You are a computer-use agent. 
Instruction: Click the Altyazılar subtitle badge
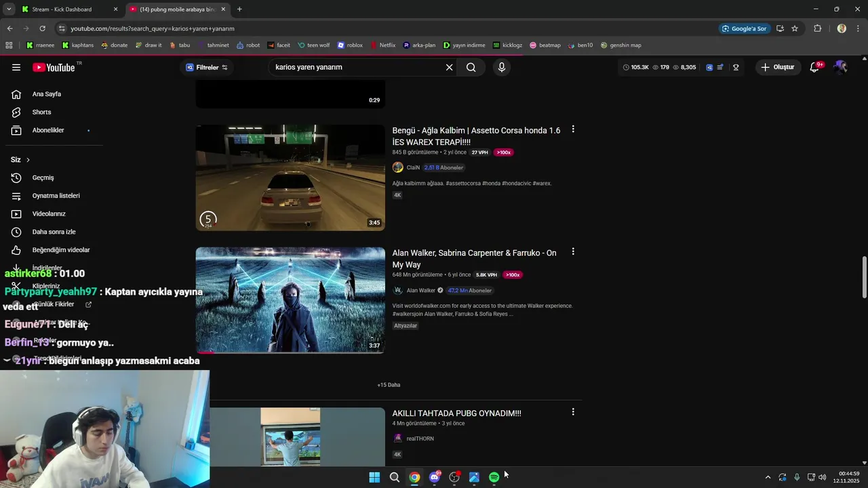(406, 326)
